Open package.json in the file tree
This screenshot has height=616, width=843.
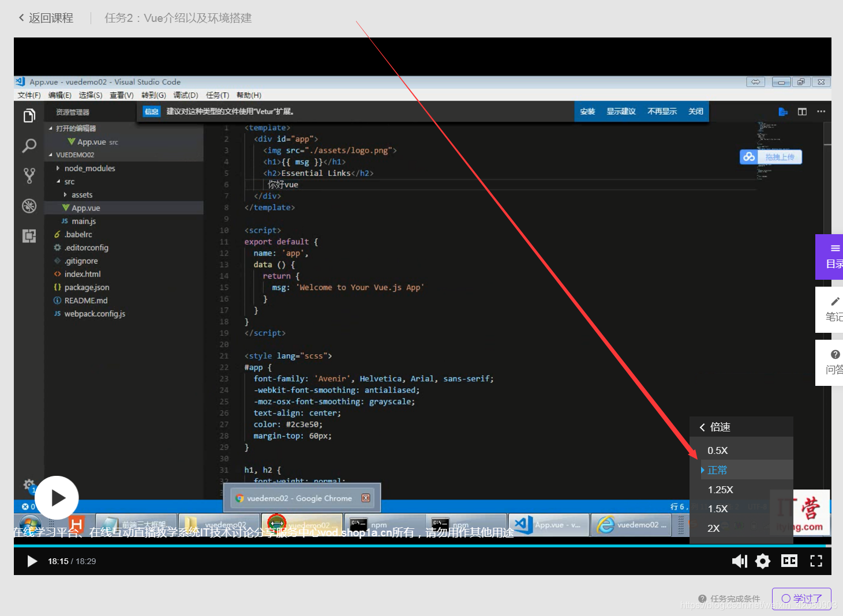124,288
